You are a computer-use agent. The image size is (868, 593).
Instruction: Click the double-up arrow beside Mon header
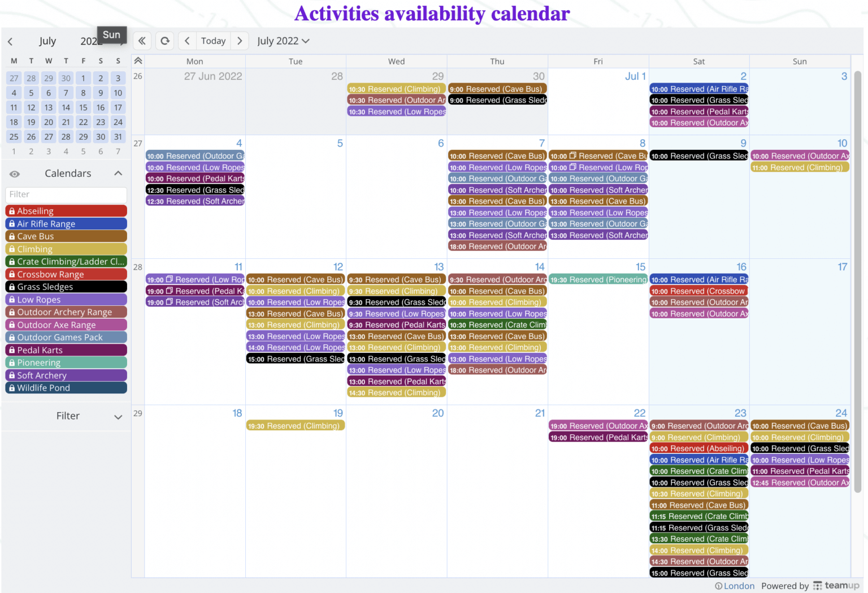coord(138,61)
